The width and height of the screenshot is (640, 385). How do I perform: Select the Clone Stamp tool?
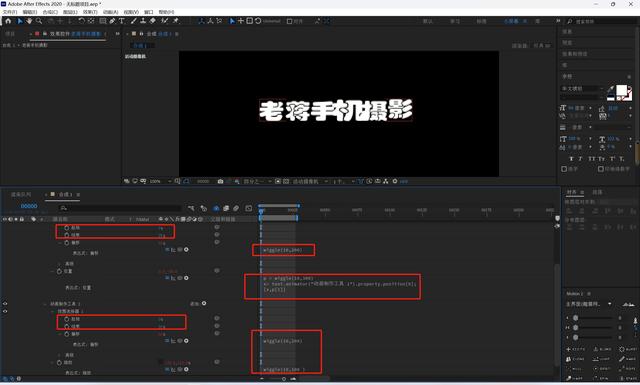click(143, 21)
